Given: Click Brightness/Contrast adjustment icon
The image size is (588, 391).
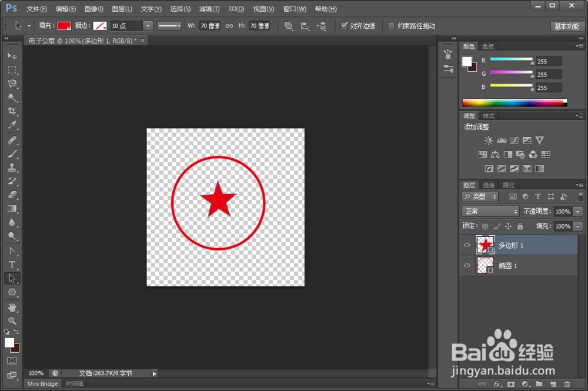Looking at the screenshot, I should 489,140.
